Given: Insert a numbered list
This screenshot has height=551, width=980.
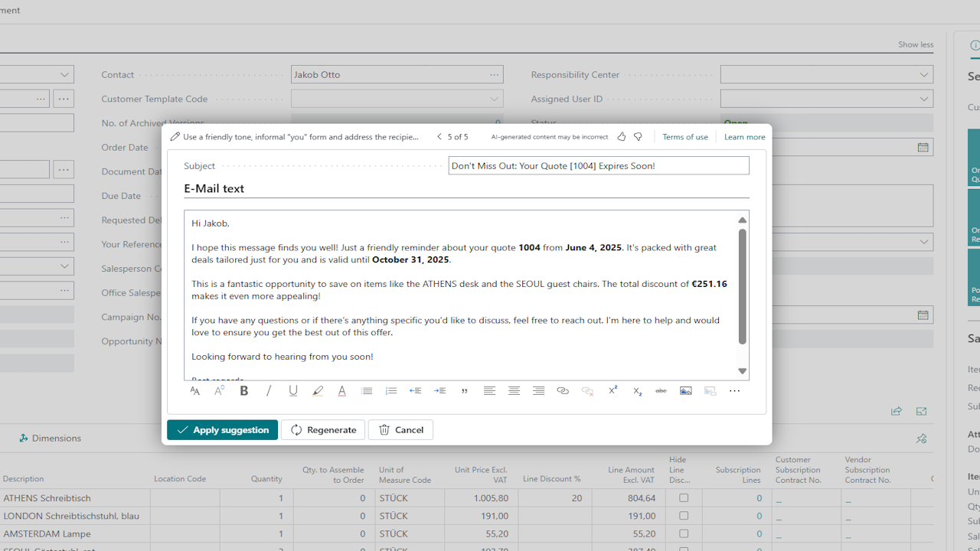Looking at the screenshot, I should (x=391, y=391).
